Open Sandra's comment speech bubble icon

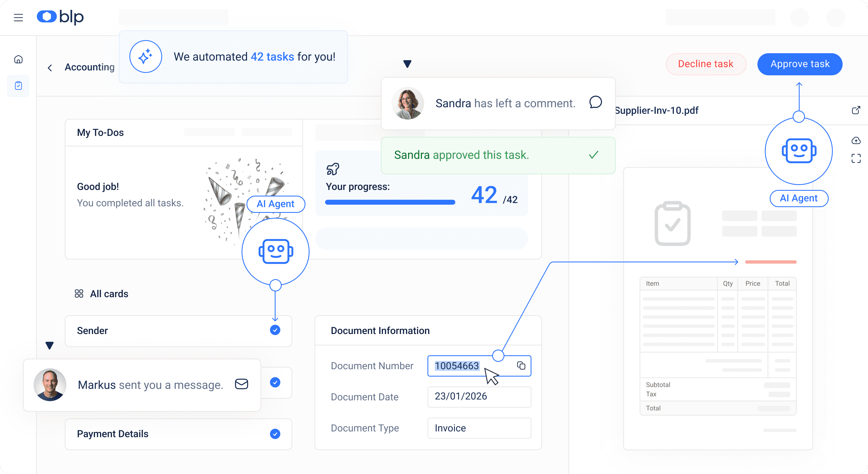click(595, 103)
